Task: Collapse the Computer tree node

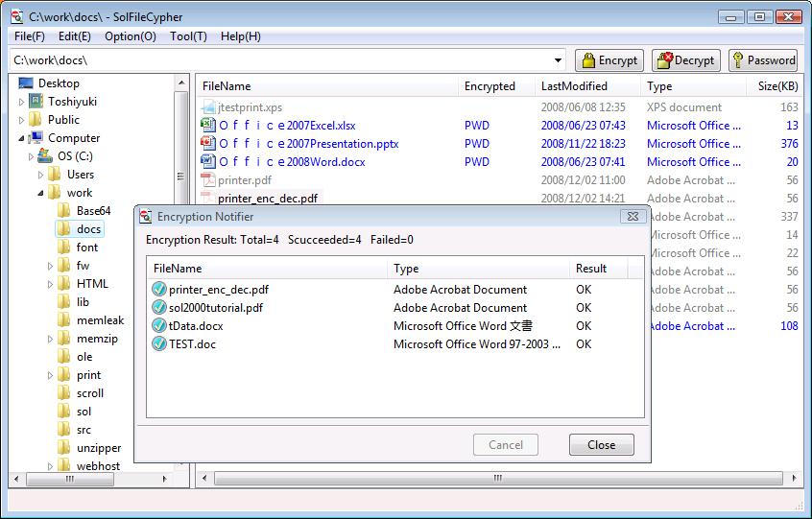Action: click(21, 138)
